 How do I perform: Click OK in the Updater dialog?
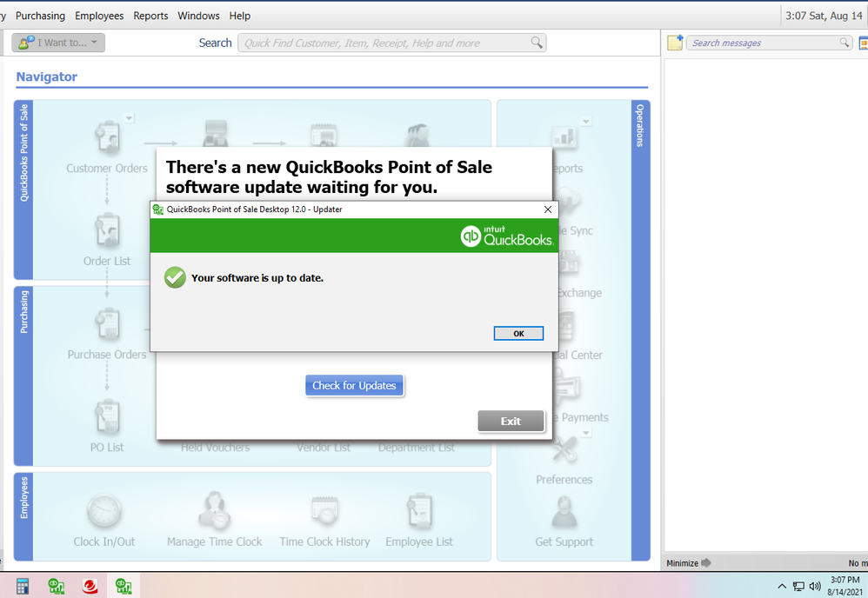coord(518,333)
